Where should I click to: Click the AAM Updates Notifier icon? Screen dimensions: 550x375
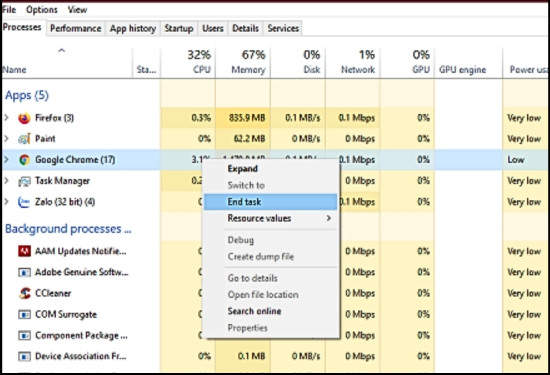click(x=24, y=251)
